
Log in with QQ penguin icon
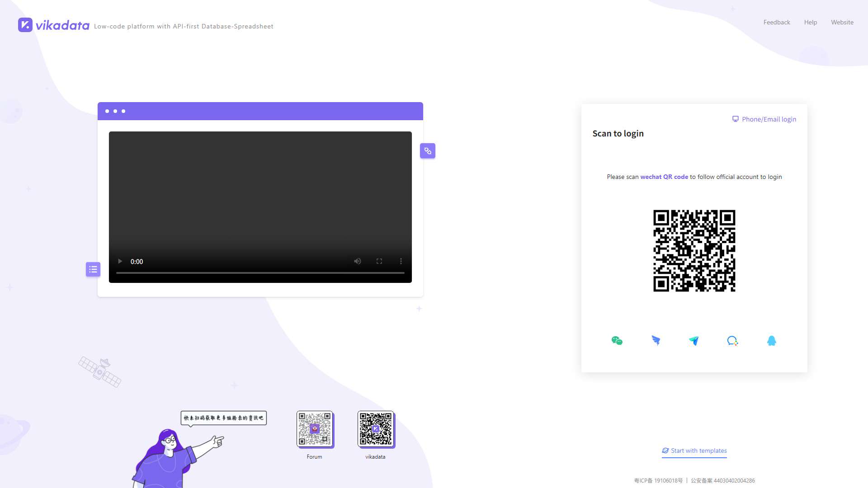pos(772,341)
